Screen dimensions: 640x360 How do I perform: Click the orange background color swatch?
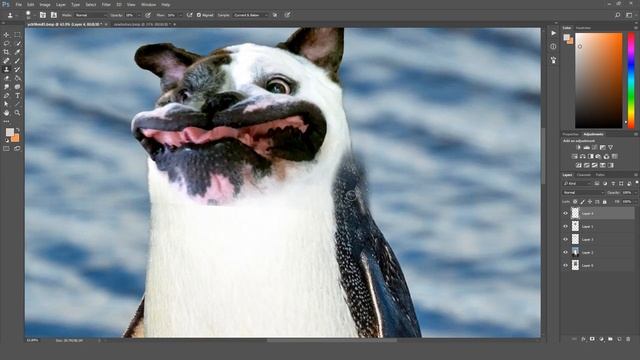[15, 138]
